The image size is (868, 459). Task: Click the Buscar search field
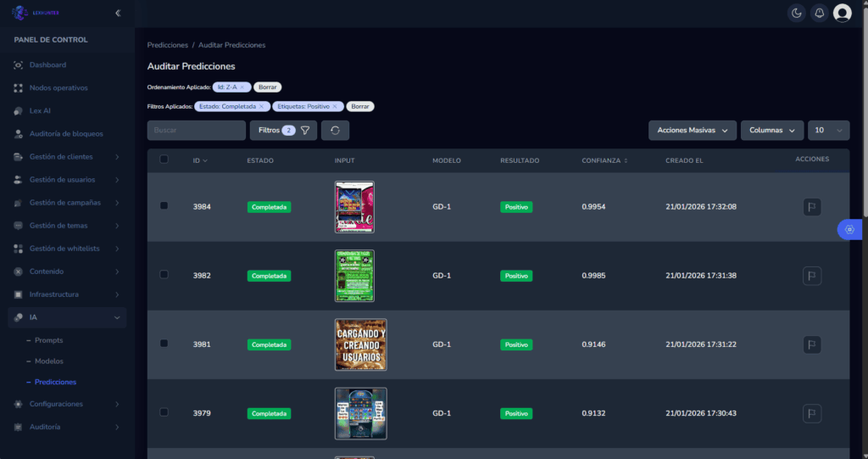[196, 130]
